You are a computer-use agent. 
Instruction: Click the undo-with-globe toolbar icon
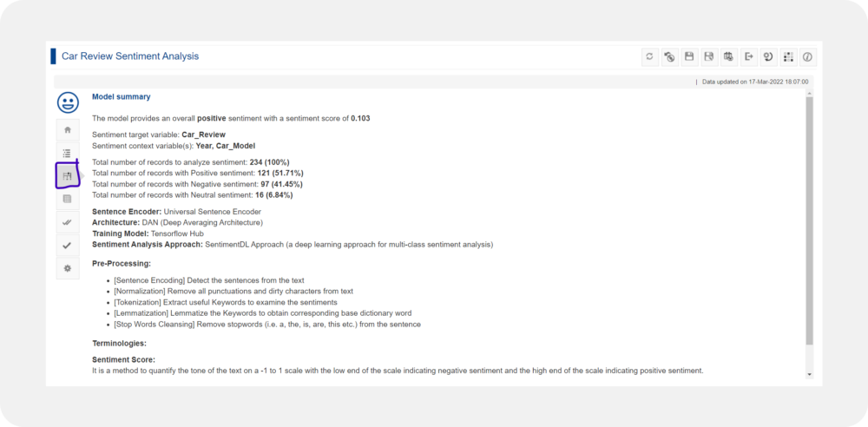click(x=669, y=57)
